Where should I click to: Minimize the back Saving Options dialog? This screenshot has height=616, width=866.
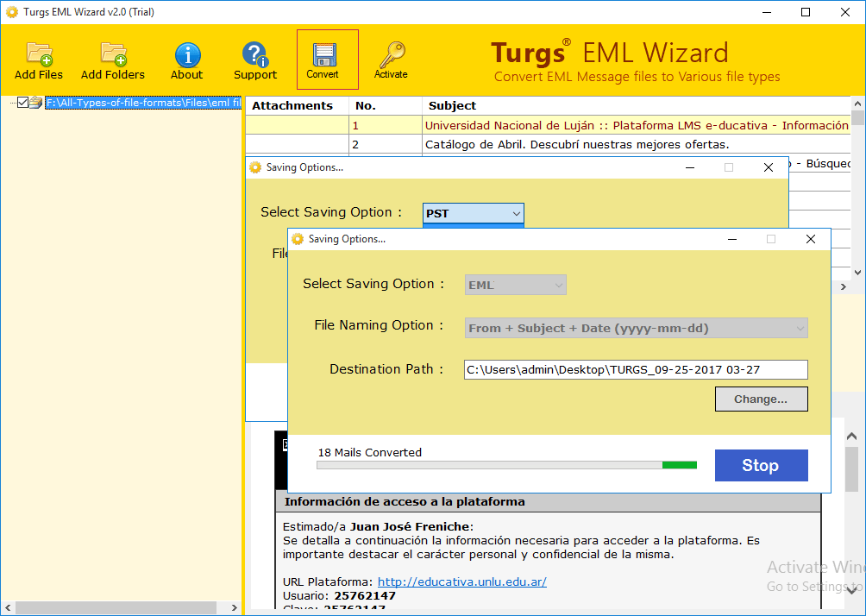tap(690, 167)
